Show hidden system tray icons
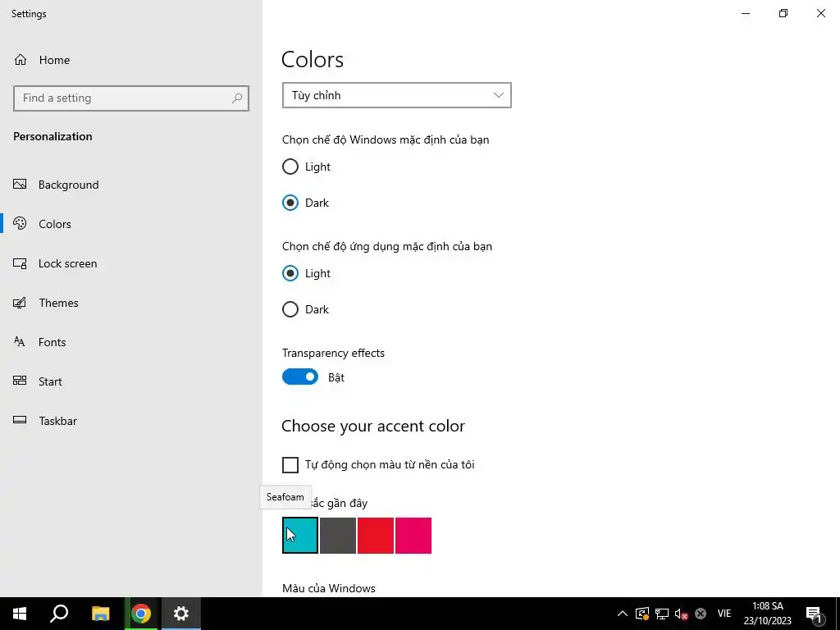This screenshot has height=630, width=840. pos(623,614)
